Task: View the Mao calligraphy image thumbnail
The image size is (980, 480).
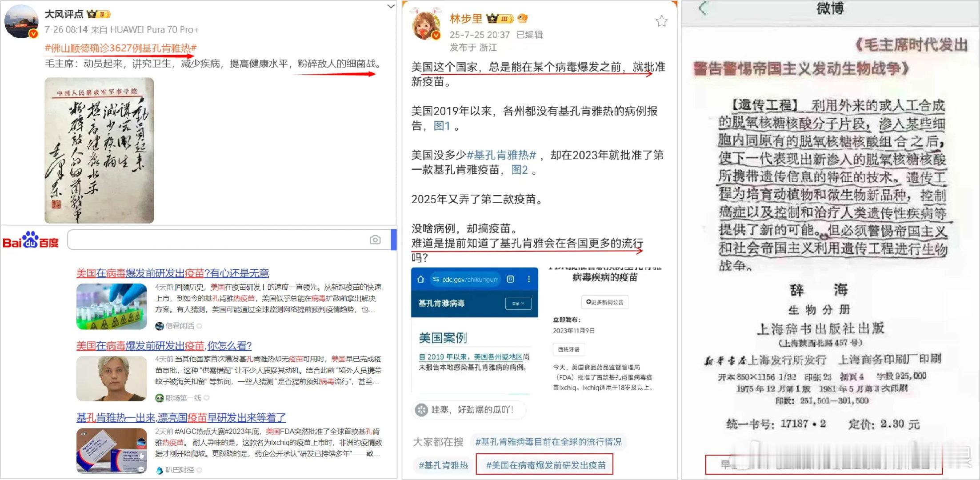Action: 99,150
